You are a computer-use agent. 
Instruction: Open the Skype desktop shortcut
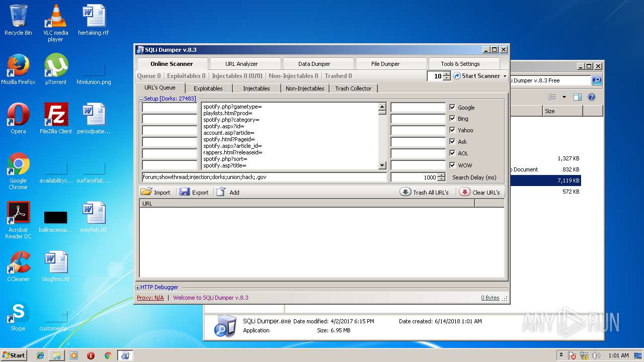tap(18, 316)
